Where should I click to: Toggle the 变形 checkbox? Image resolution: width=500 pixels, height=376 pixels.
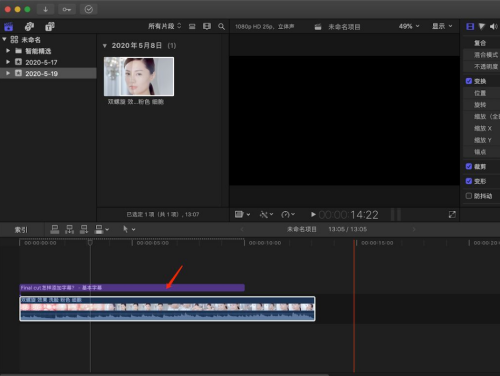coord(469,181)
